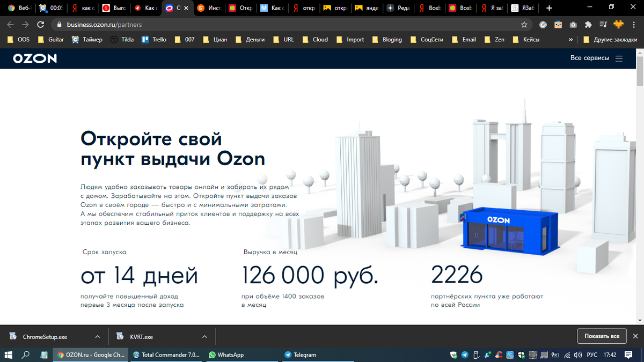The height and width of the screenshot is (362, 644).
Task: Open a new browser tab
Action: point(549,8)
